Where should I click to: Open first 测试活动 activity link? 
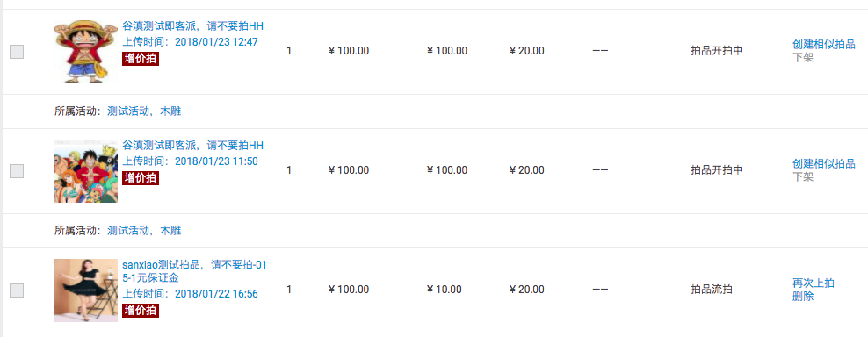pos(128,111)
